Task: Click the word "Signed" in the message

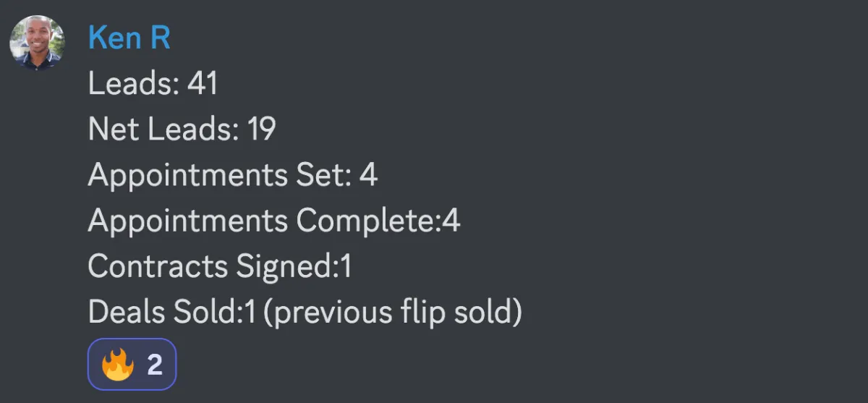Action: [284, 267]
